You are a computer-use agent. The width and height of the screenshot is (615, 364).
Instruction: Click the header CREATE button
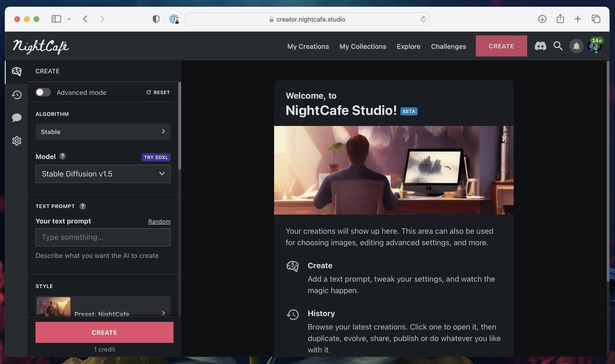point(501,46)
